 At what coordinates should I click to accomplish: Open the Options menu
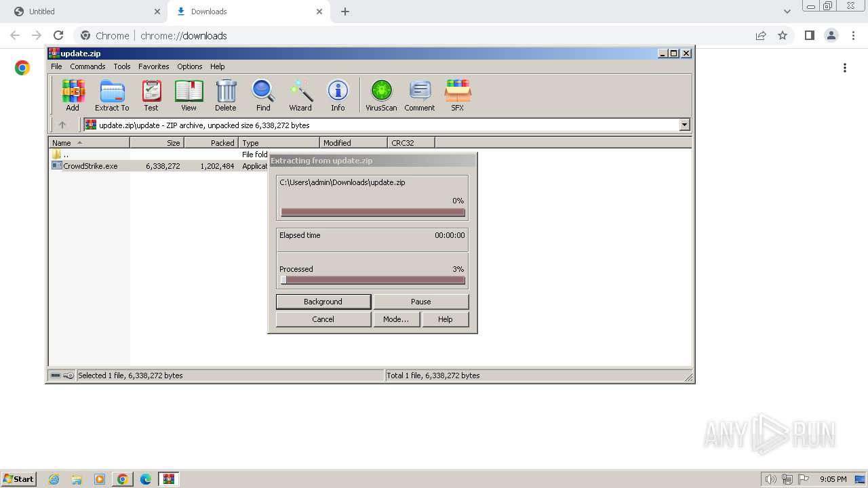point(190,66)
